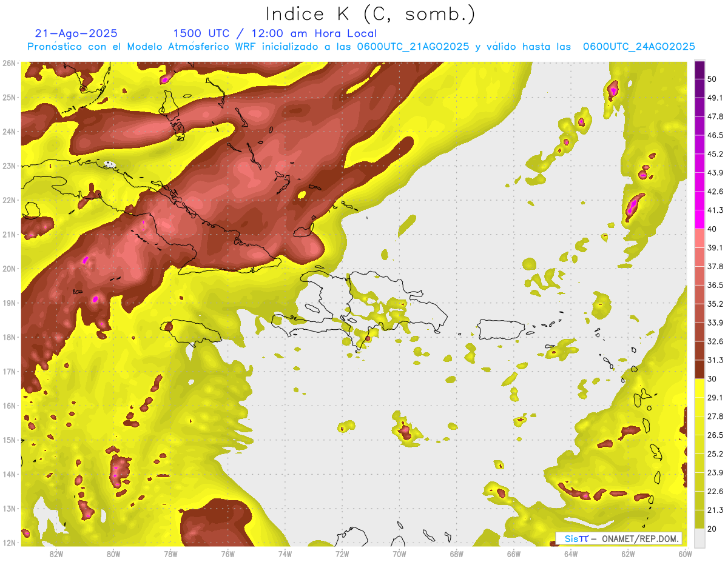Screen dimensions: 728x562
Task: Click the longitude tick label '82W'
Action: (x=56, y=554)
